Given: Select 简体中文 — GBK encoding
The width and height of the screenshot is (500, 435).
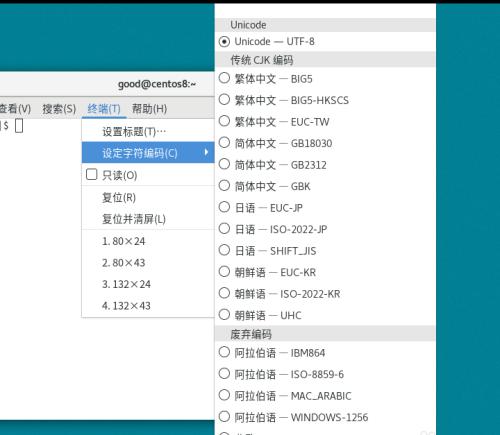Looking at the screenshot, I should 325,186.
